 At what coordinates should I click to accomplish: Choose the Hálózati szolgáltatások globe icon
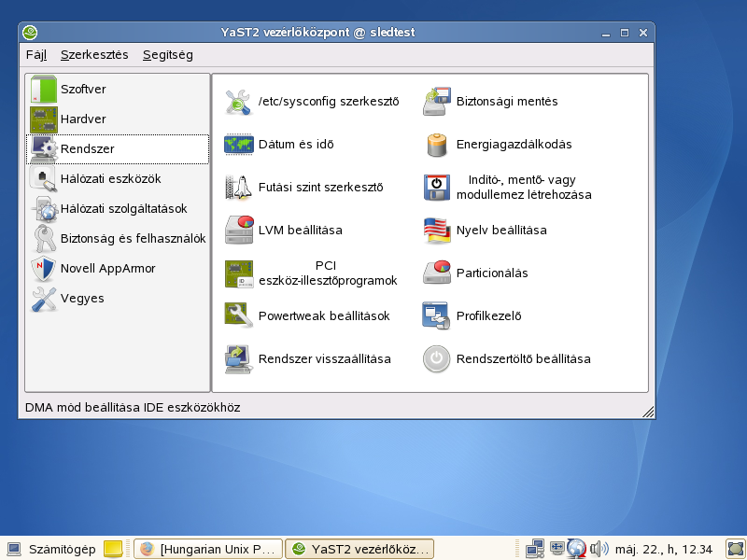(x=43, y=208)
